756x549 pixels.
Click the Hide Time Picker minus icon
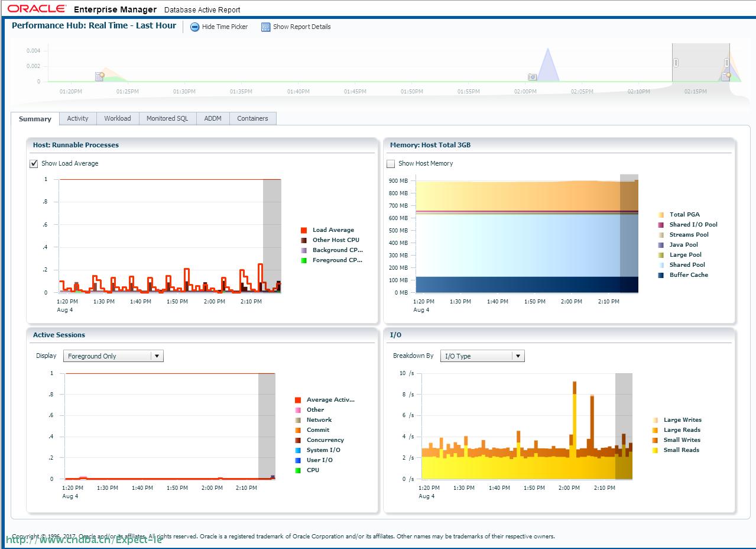click(195, 27)
